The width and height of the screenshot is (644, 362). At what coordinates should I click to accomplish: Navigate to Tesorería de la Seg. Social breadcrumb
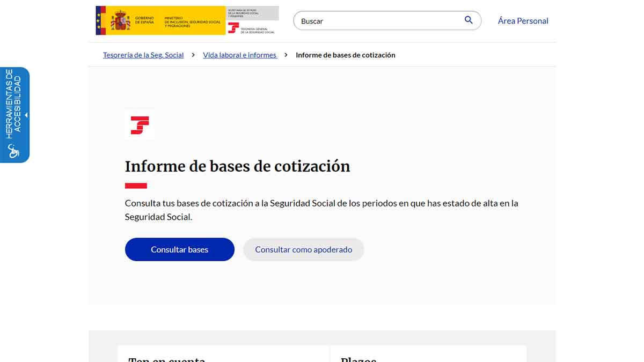[x=143, y=55]
